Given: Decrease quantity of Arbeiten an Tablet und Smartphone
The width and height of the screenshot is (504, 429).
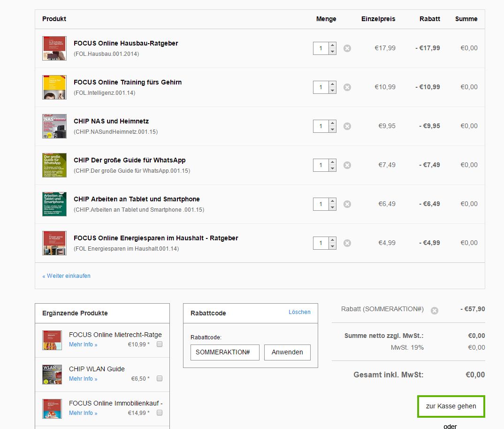Looking at the screenshot, I should click(x=332, y=207).
